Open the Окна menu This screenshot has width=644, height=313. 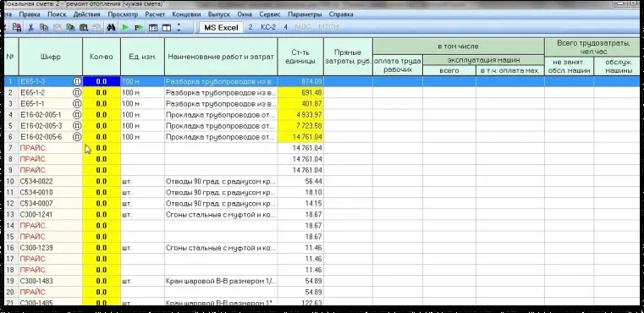[245, 14]
